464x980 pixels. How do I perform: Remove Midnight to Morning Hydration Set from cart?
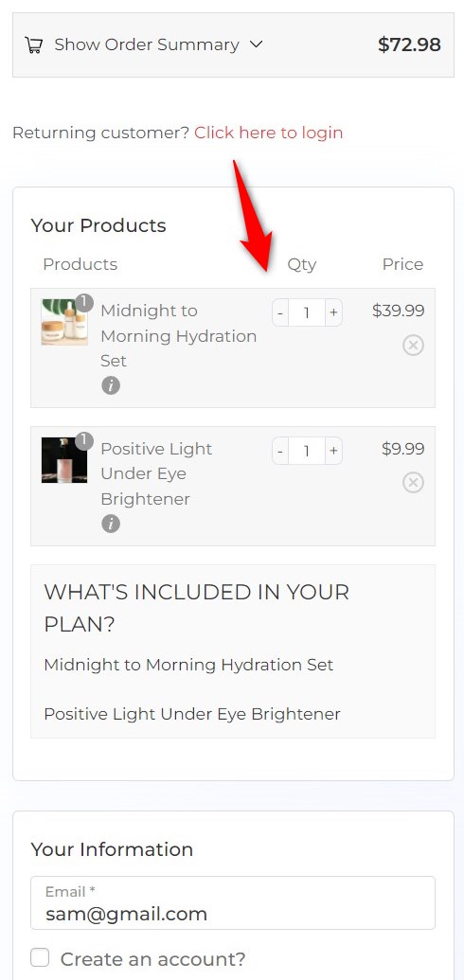point(413,345)
